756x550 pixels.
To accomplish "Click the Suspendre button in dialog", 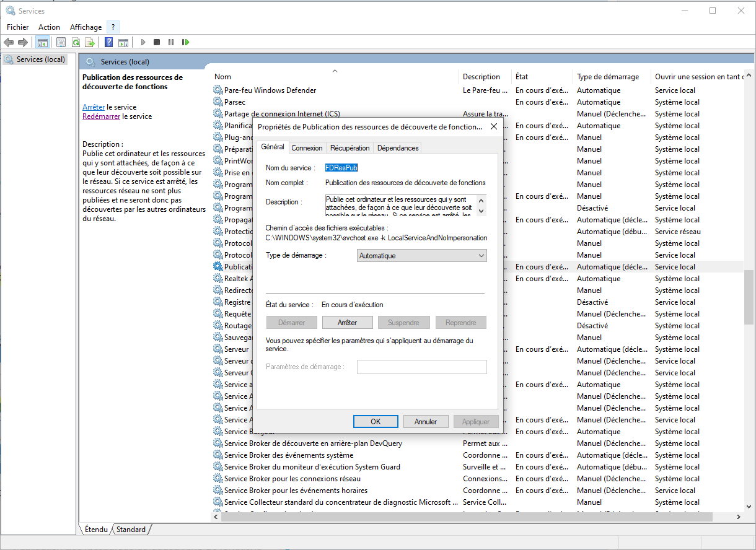I will coord(403,323).
